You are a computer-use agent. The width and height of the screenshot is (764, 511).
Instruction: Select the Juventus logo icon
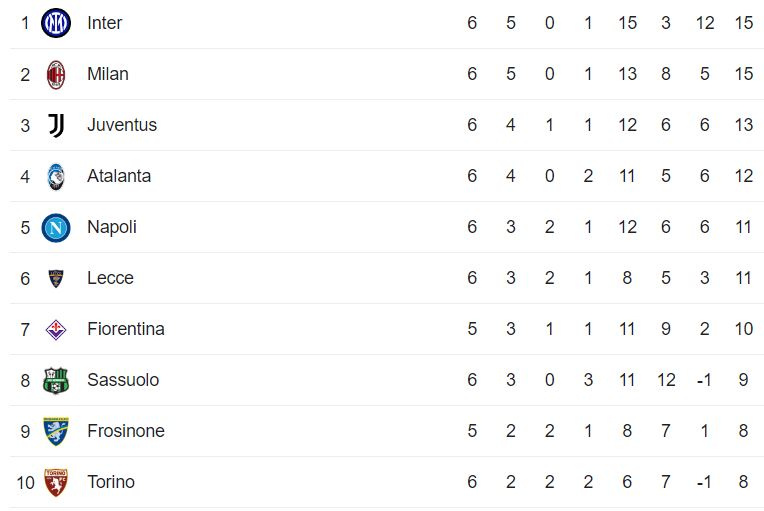pos(56,125)
